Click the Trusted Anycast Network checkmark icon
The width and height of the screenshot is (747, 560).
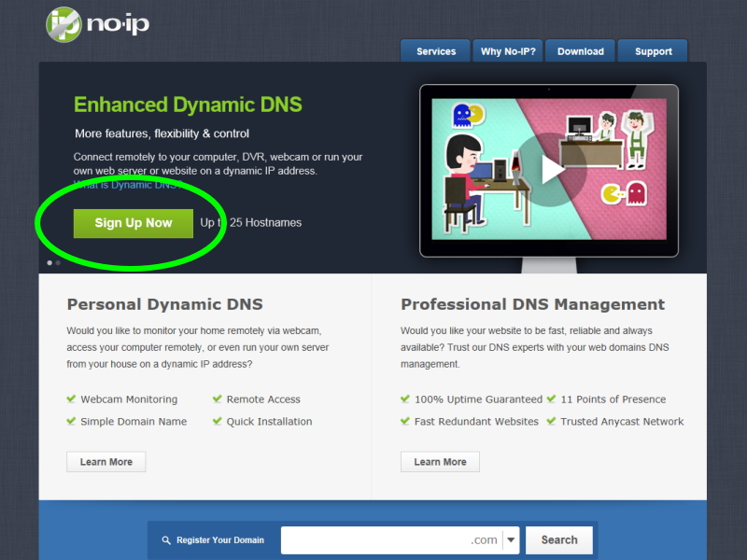[551, 421]
